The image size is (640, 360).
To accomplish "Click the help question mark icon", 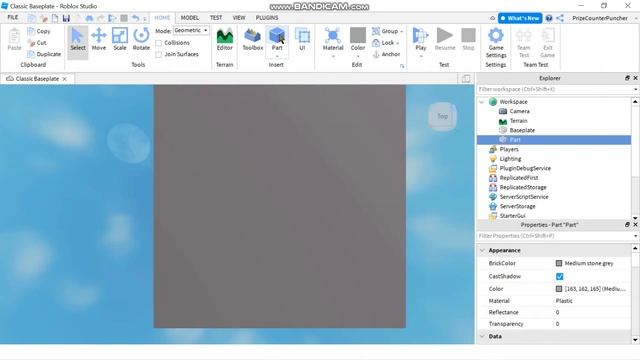I will [x=549, y=18].
